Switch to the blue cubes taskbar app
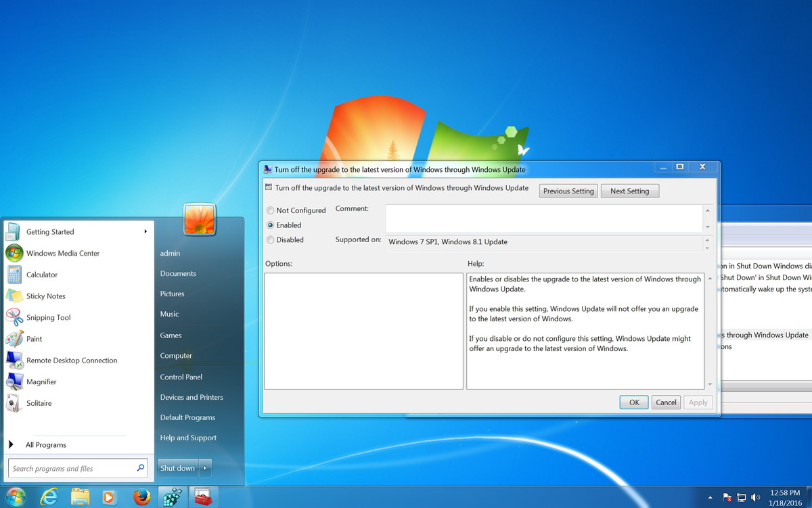The height and width of the screenshot is (508, 812). coord(172,497)
